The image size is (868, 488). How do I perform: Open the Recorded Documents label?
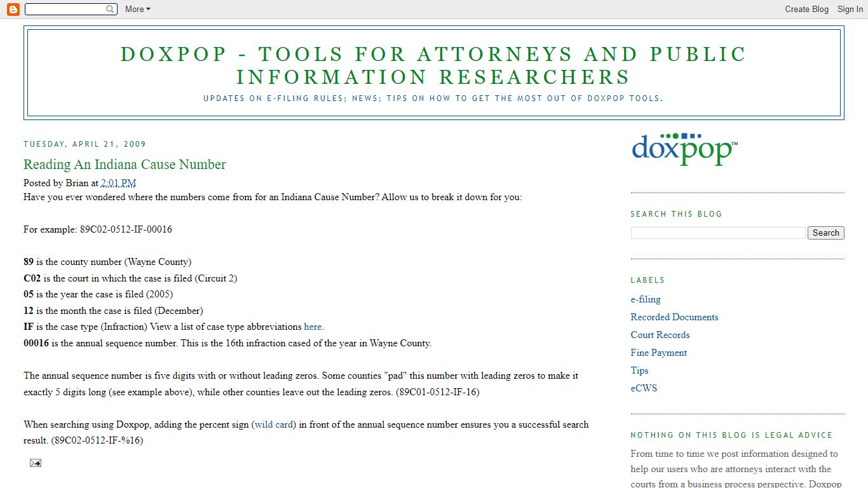674,317
